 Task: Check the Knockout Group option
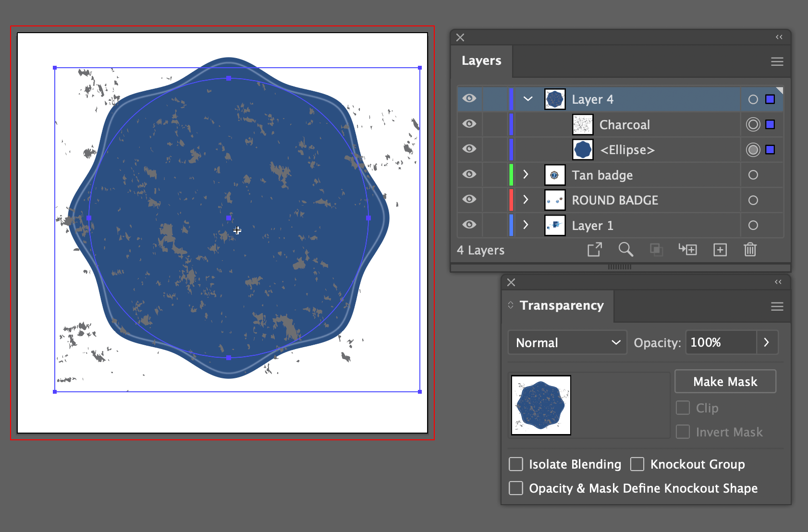coord(637,464)
